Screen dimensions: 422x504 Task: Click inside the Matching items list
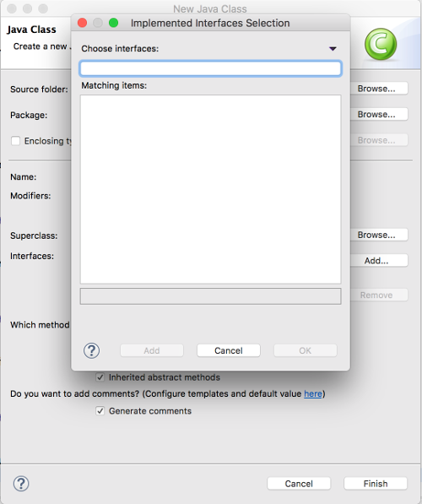tap(210, 189)
